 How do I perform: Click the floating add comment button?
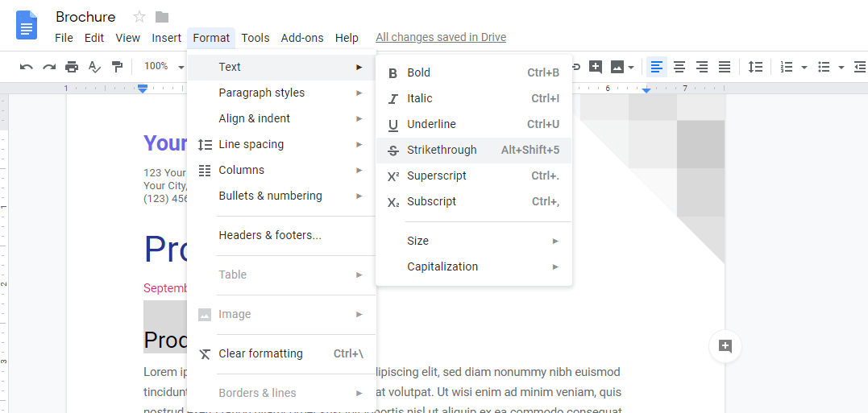[725, 346]
